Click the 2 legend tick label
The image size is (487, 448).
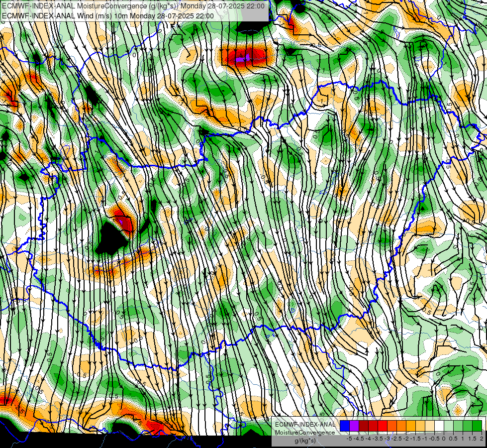point(482,439)
